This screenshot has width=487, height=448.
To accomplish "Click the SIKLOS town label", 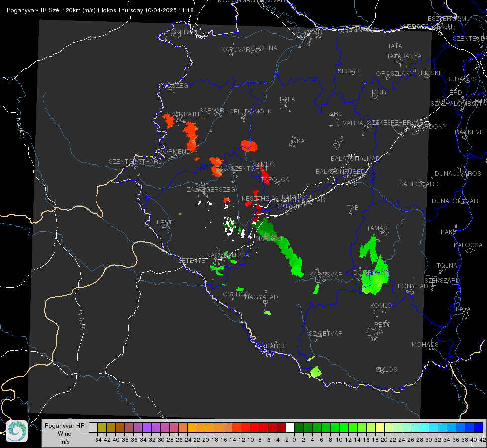I will [387, 370].
